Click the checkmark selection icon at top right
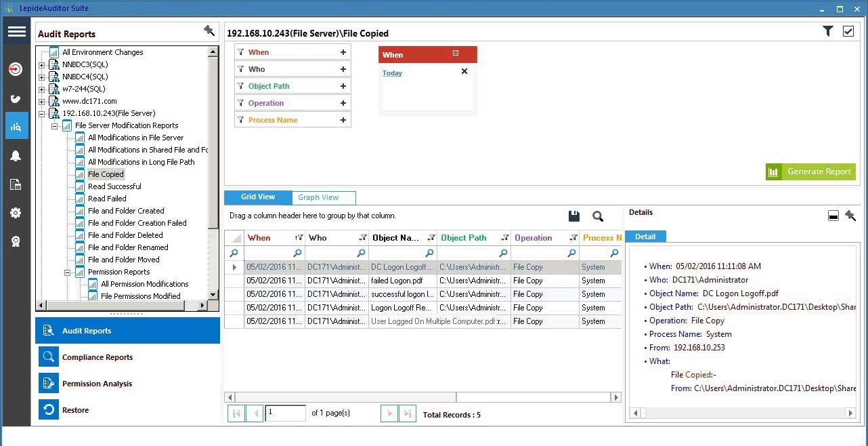The image size is (868, 446). point(848,31)
